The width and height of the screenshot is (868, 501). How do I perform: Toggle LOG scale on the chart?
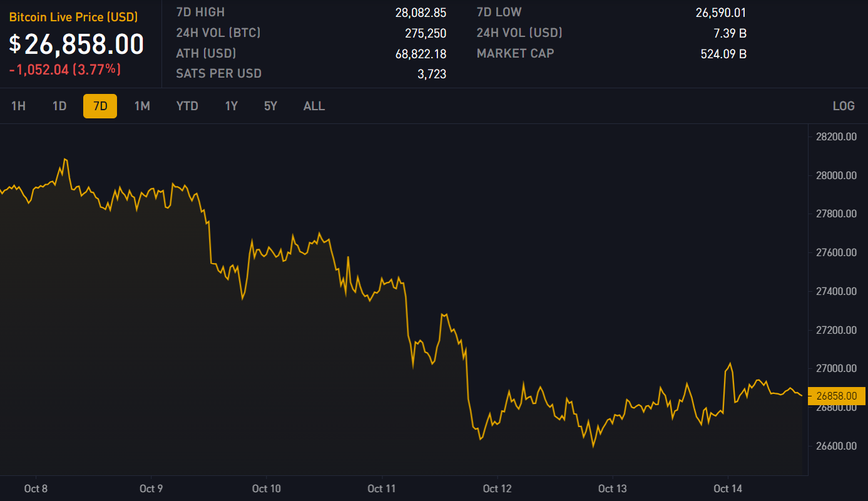pyautogui.click(x=843, y=106)
